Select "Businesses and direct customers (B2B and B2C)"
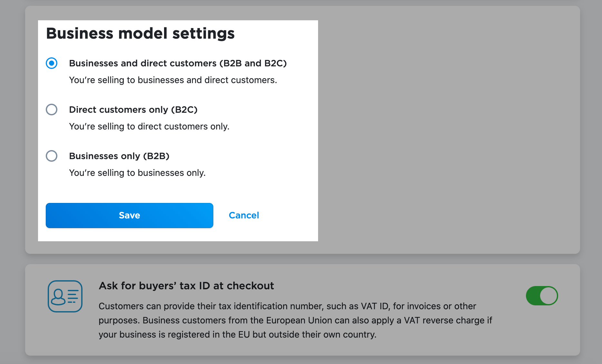This screenshot has height=364, width=602. [52, 63]
